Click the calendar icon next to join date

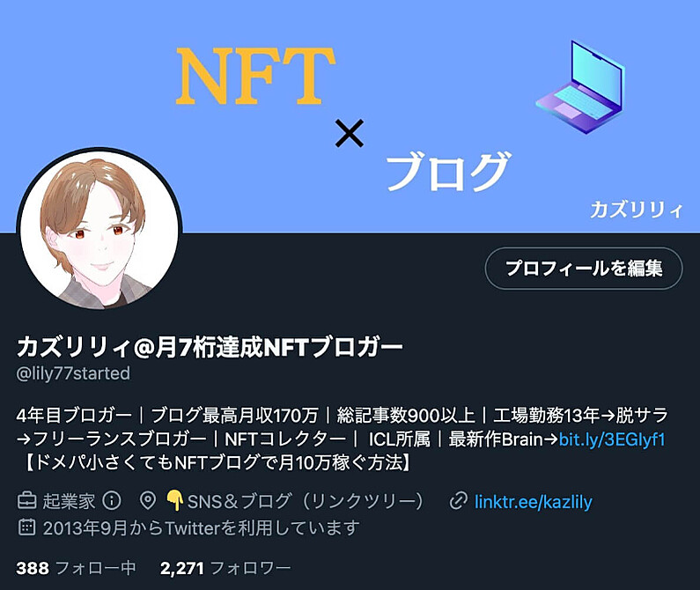(x=26, y=527)
